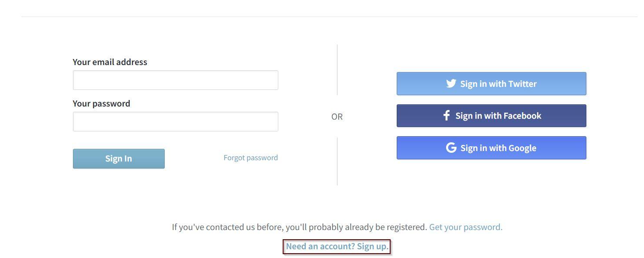Screen dimensions: 644x258
Task: Click the horizontal rule at page top
Action: click(x=328, y=17)
